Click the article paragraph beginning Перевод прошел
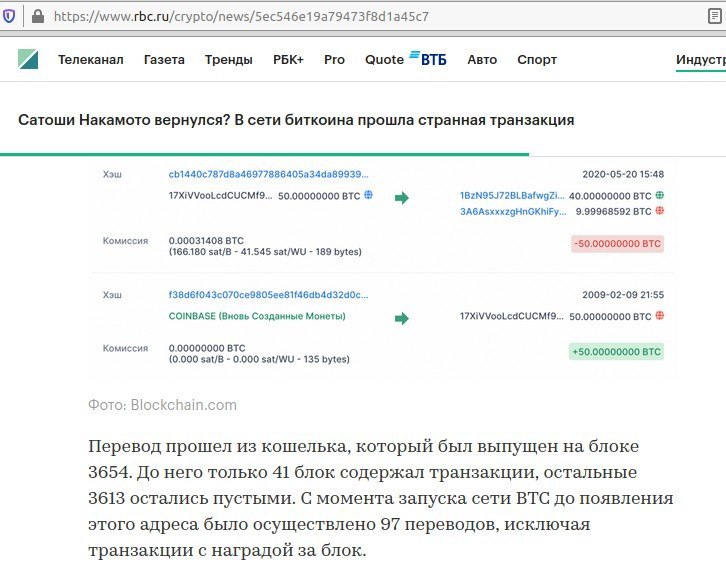Image resolution: width=726 pixels, height=581 pixels. click(x=381, y=498)
